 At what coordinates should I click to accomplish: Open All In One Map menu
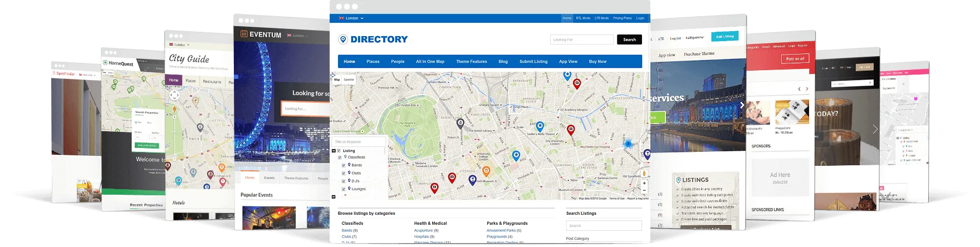[430, 61]
